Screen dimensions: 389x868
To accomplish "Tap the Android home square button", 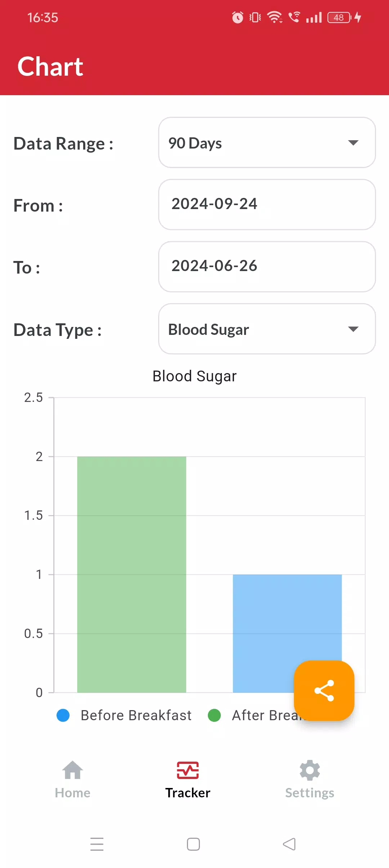I will tap(193, 844).
